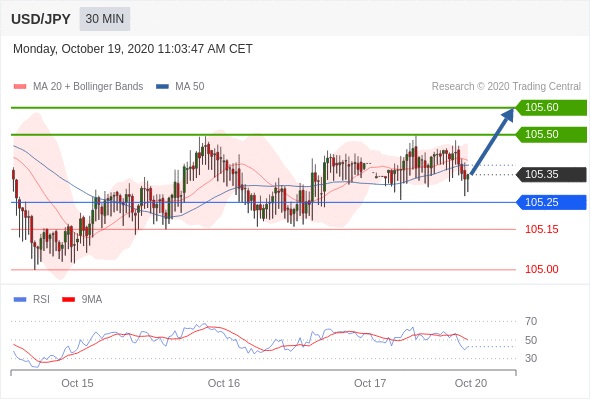Click the RSI 70 level label
The height and width of the screenshot is (400, 590).
click(x=531, y=321)
